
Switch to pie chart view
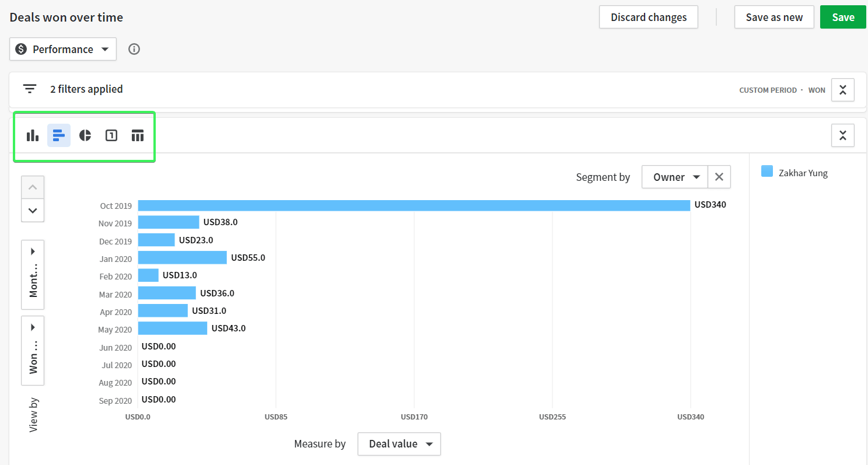pyautogui.click(x=85, y=135)
